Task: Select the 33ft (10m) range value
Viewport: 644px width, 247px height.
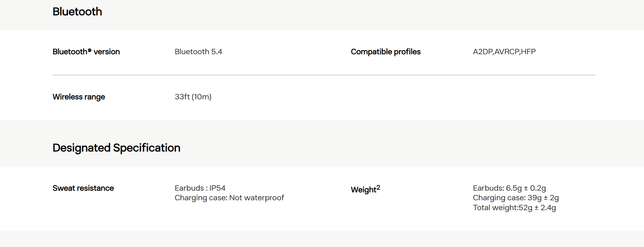Action: point(193,97)
